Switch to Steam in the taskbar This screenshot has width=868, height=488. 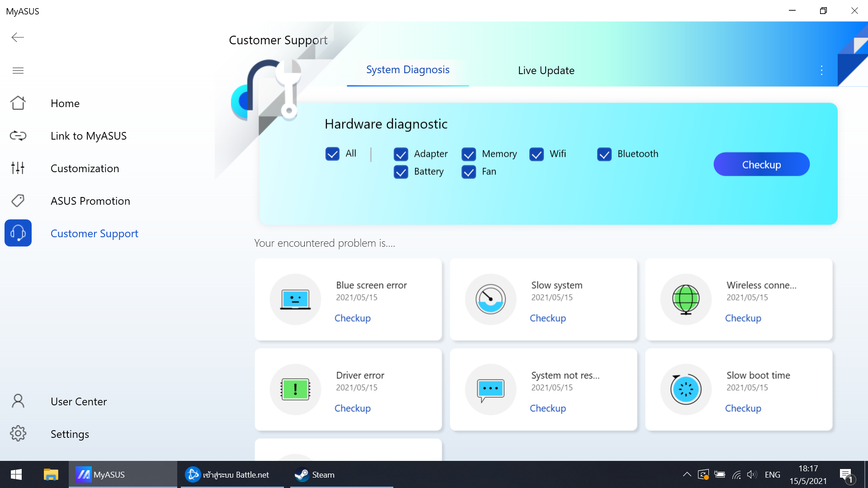point(341,474)
